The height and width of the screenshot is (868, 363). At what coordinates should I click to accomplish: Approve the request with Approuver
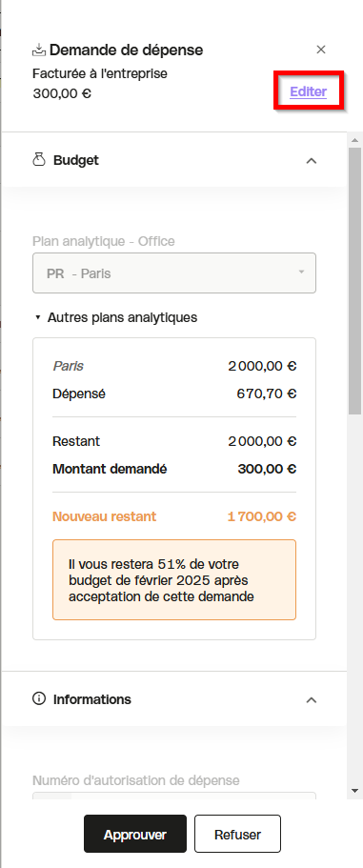pyautogui.click(x=135, y=834)
